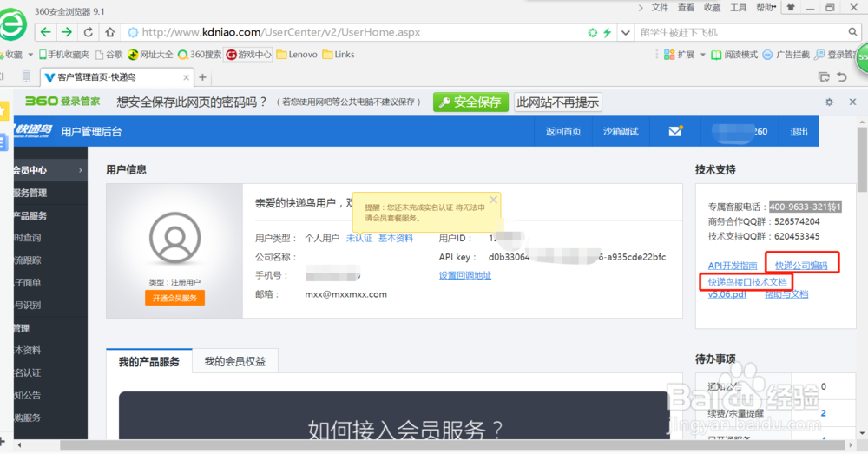The image size is (868, 454).
Task: Open the Links bookmark folder
Action: [339, 55]
